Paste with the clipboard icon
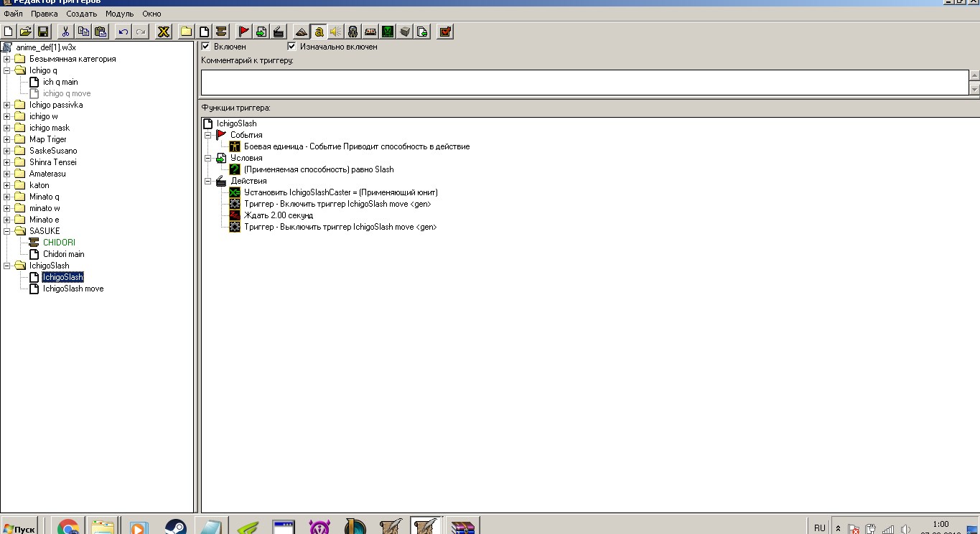The height and width of the screenshot is (534, 980). (101, 32)
